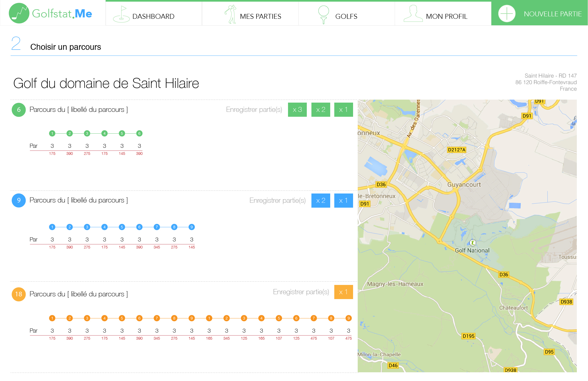Click the Golfstat.Me logo icon

click(19, 13)
